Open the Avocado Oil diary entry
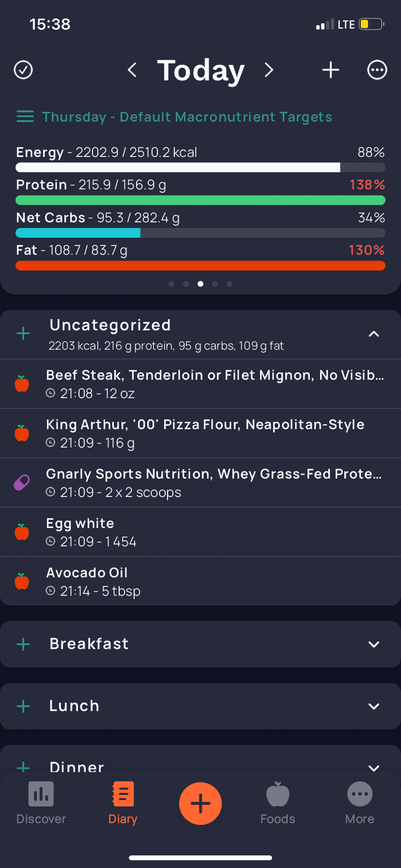Screen dimensions: 401x868 click(x=200, y=581)
